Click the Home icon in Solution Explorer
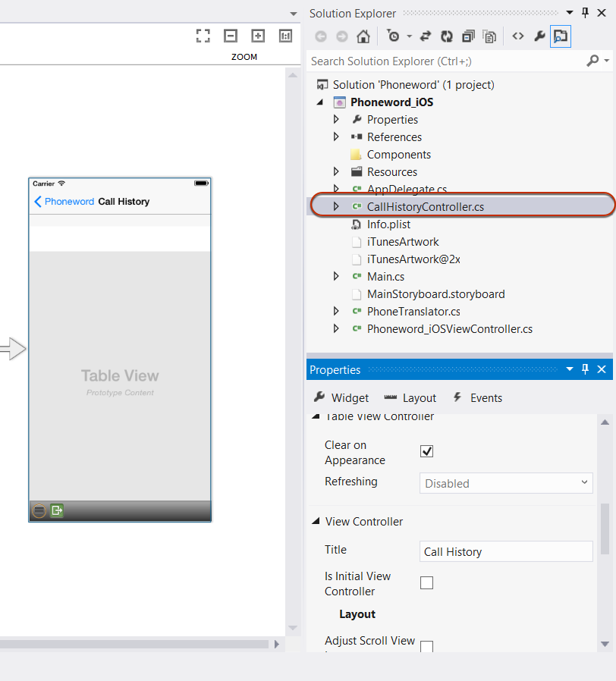This screenshot has height=681, width=616. pos(363,36)
